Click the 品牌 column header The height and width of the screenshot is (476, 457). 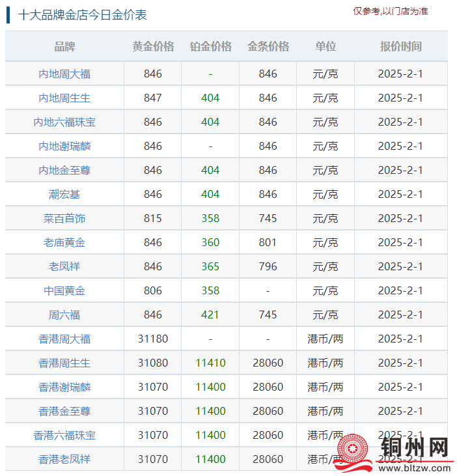point(64,46)
